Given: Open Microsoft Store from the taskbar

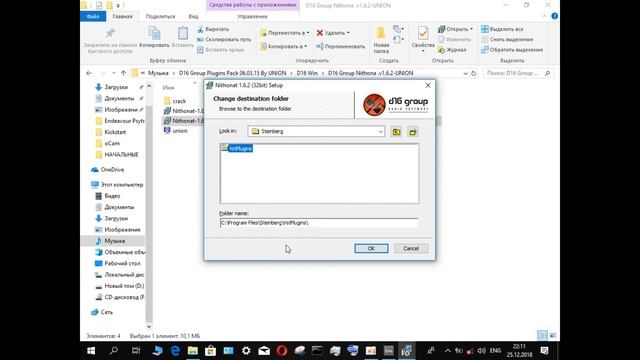Looking at the screenshot, I should click(x=211, y=351).
